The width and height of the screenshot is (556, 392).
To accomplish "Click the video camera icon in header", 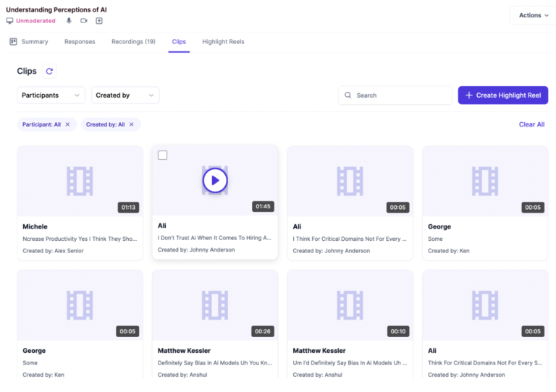I will [84, 21].
